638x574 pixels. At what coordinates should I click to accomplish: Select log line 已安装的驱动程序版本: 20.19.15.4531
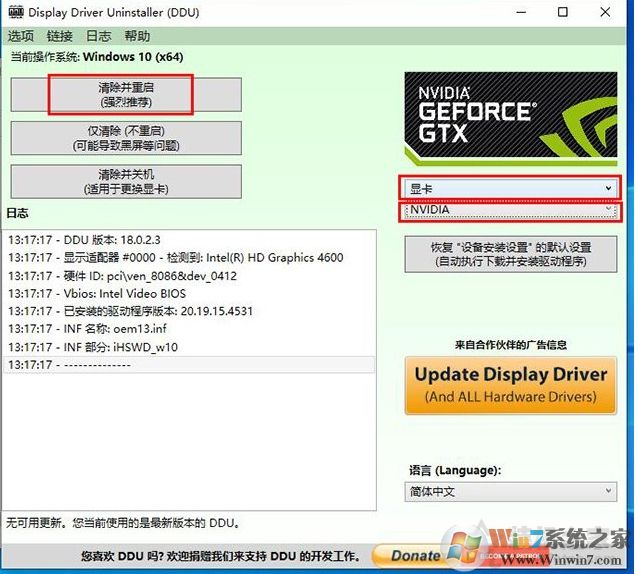(x=189, y=311)
